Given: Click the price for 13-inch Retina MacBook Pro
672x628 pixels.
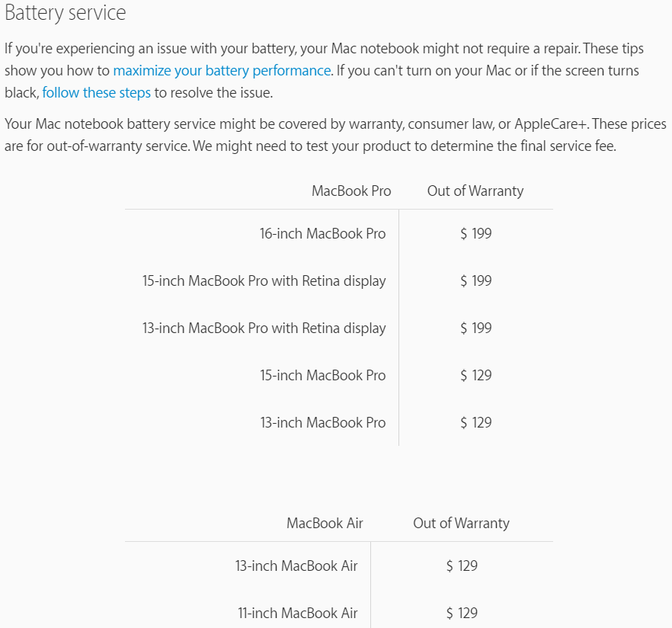Looking at the screenshot, I should [x=476, y=328].
